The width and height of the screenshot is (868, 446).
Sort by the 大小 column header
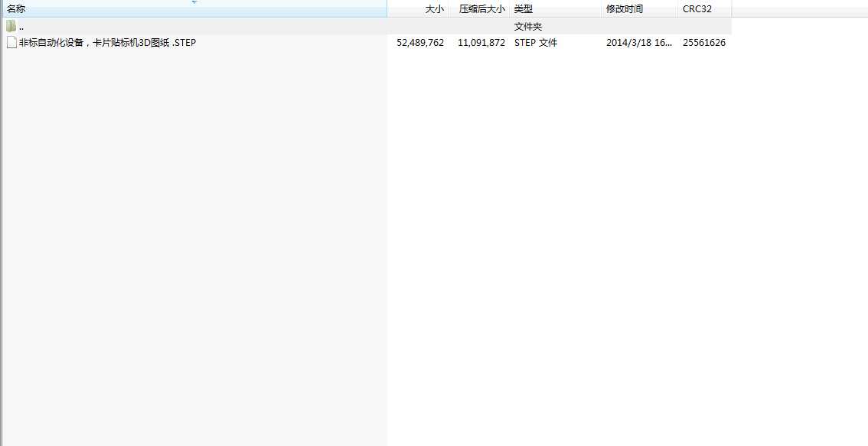[x=417, y=9]
